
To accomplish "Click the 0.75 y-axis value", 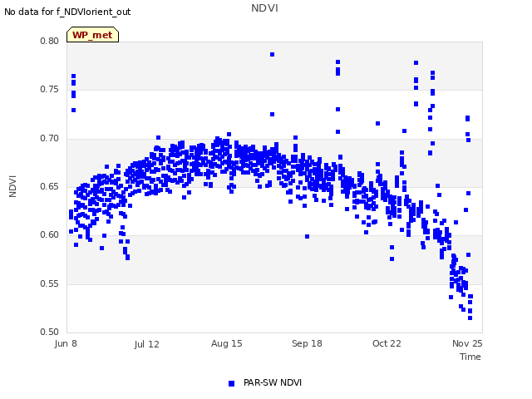I will pyautogui.click(x=50, y=89).
